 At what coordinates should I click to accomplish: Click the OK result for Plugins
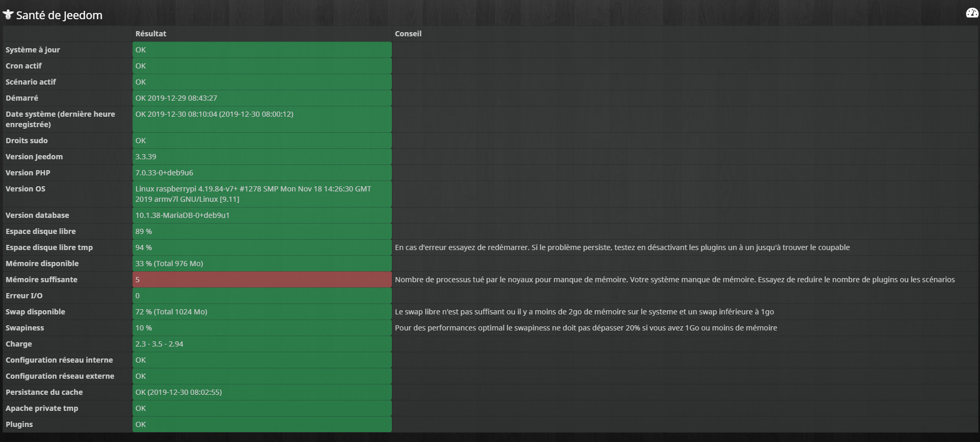coord(262,424)
